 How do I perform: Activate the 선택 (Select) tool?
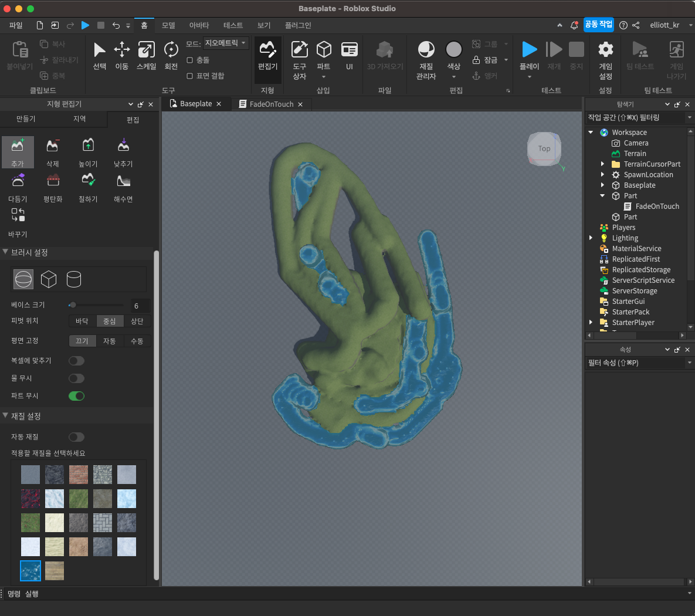point(99,55)
